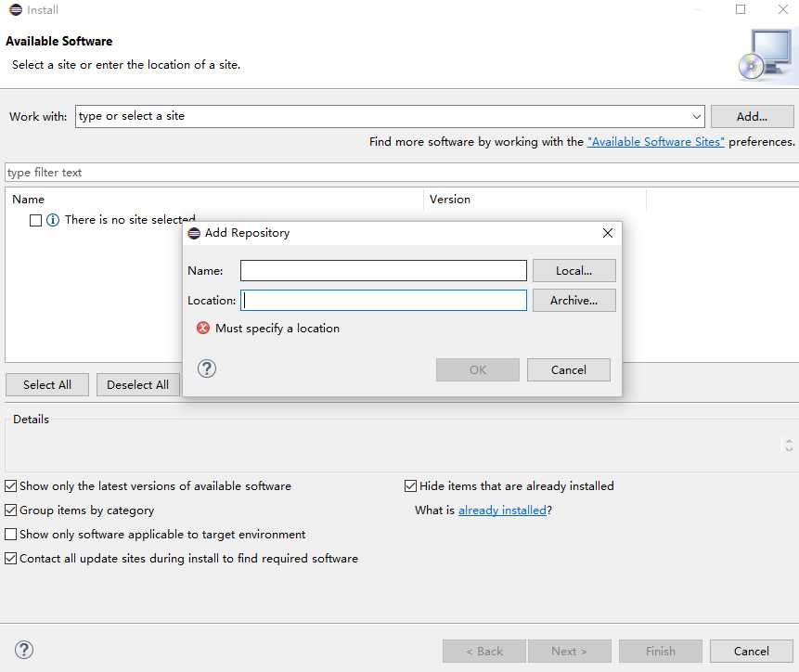Click the Details pane scroll arrows
Viewport: 799px width, 672px height.
(x=789, y=446)
